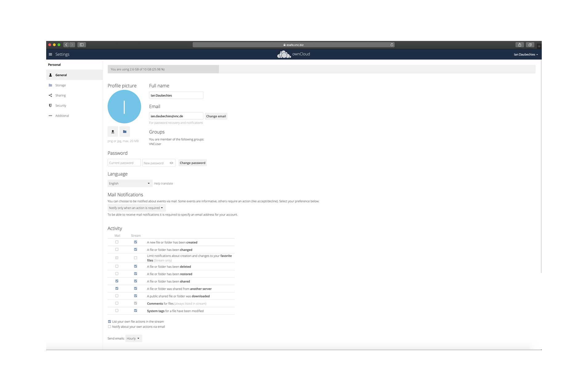Switch to the Sharing settings section

60,95
